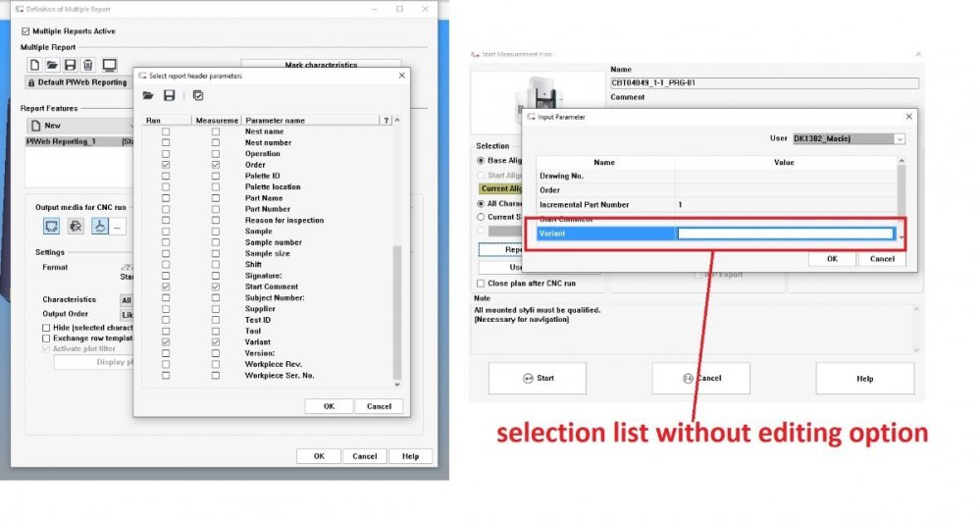The image size is (980, 522).
Task: Click Cancel in Start Measurement Plan window
Action: coord(700,378)
